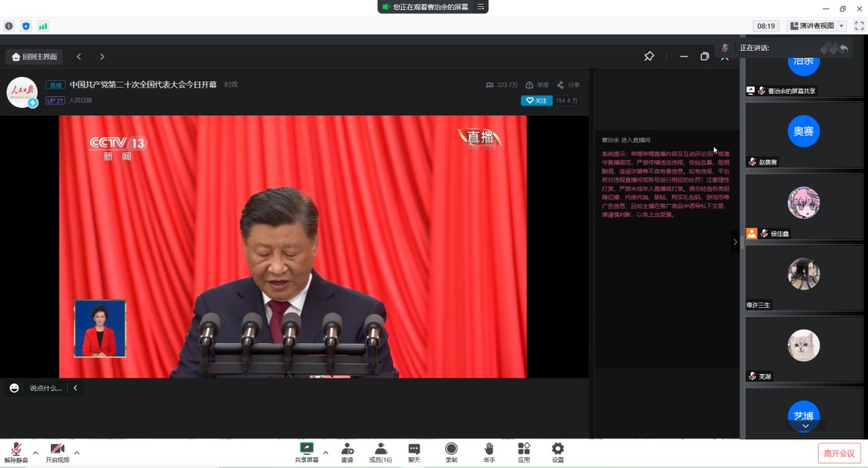868x468 pixels.
Task: Open meeting 设置 settings gear
Action: pos(558,451)
